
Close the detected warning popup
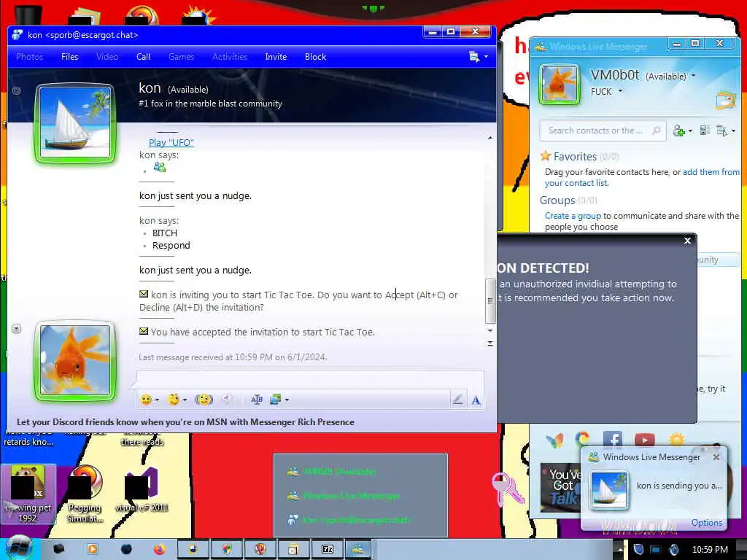pyautogui.click(x=687, y=241)
